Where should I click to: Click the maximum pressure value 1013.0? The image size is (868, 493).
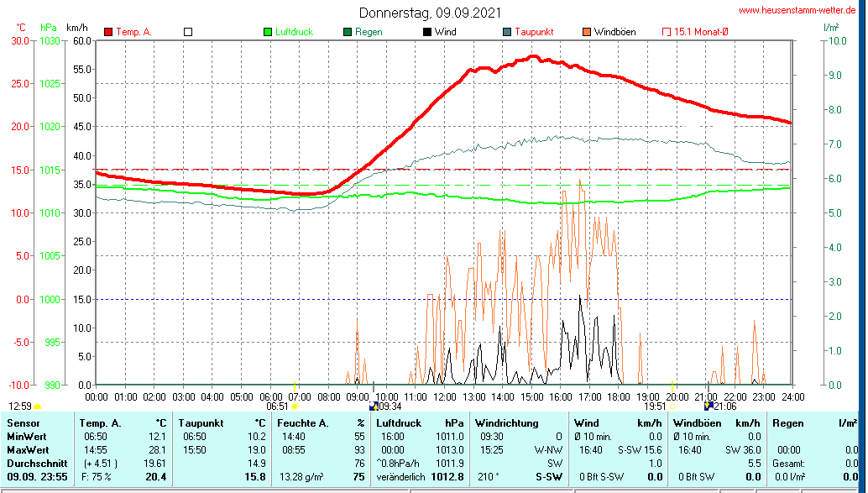449,450
